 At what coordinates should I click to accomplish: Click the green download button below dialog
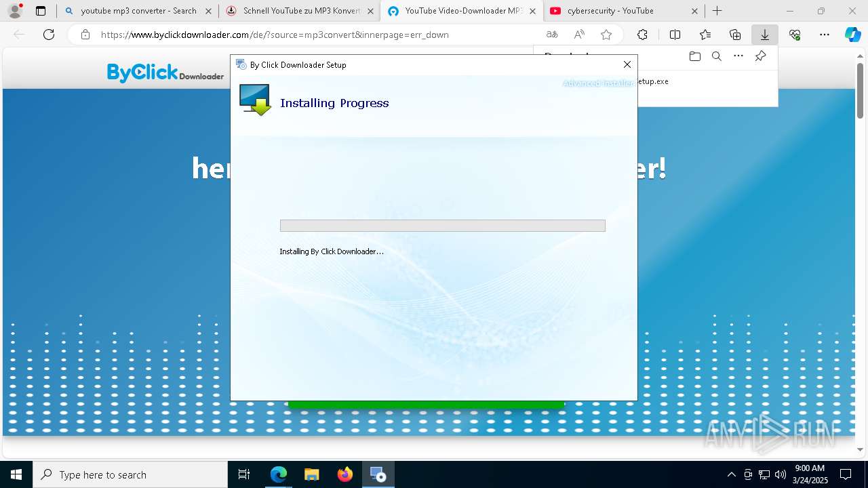pyautogui.click(x=426, y=405)
